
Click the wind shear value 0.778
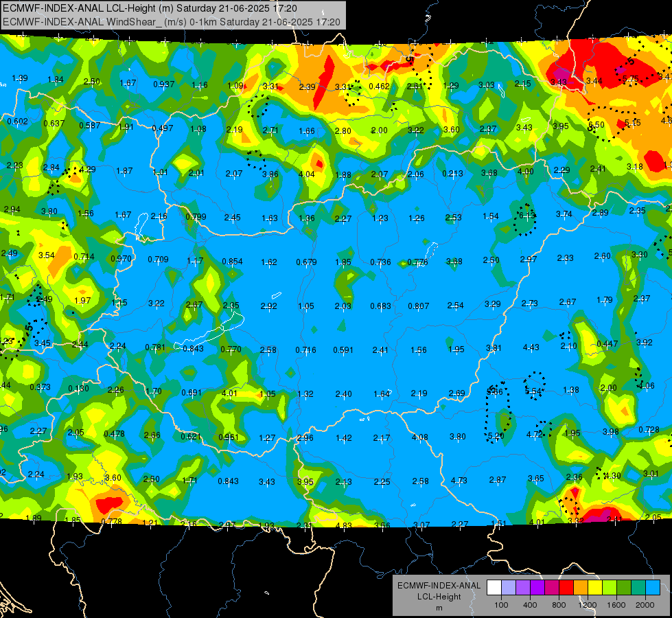(111, 521)
